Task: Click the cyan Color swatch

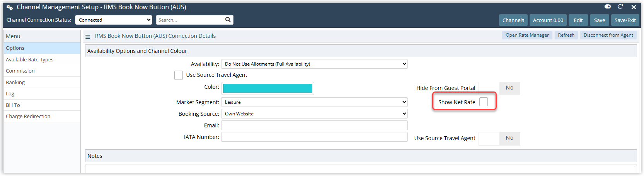Action: pos(267,88)
